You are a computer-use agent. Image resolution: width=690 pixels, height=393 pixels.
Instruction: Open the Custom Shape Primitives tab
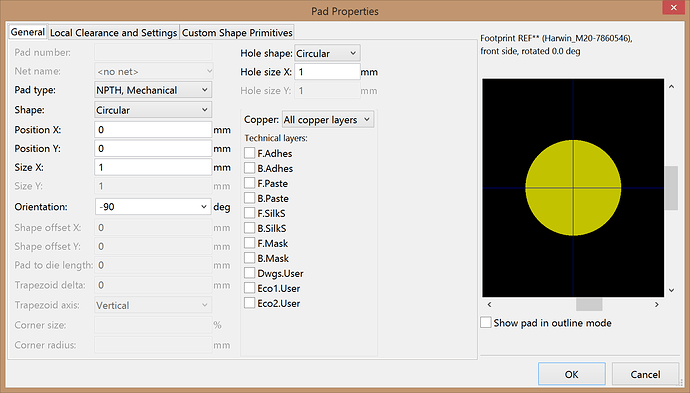[x=237, y=33]
